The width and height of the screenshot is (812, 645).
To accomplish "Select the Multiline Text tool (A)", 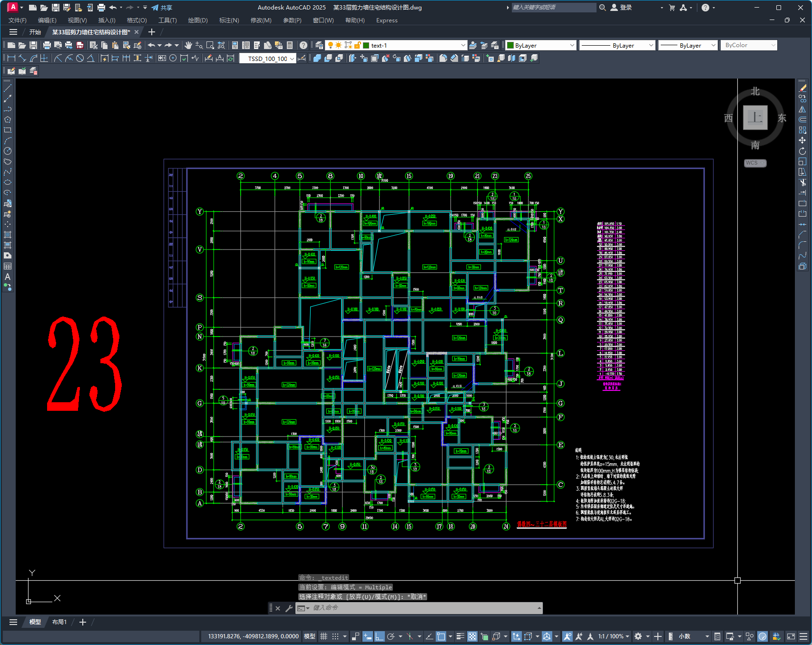I will point(8,277).
